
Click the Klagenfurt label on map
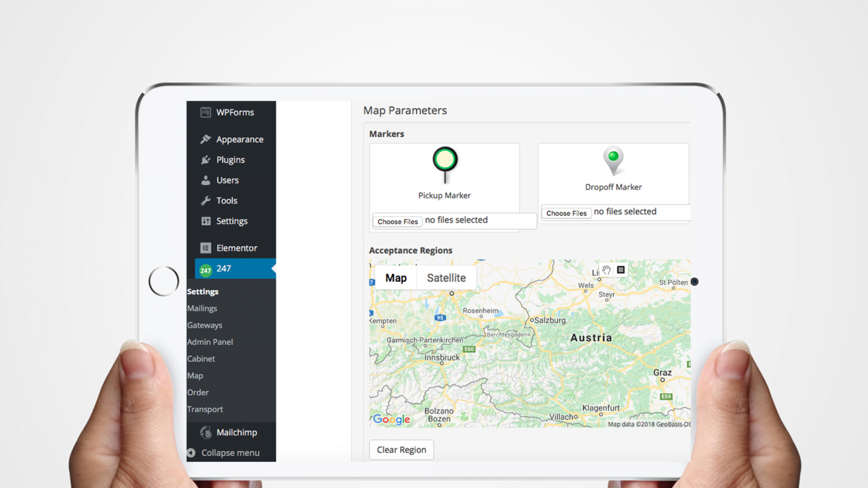coord(601,408)
